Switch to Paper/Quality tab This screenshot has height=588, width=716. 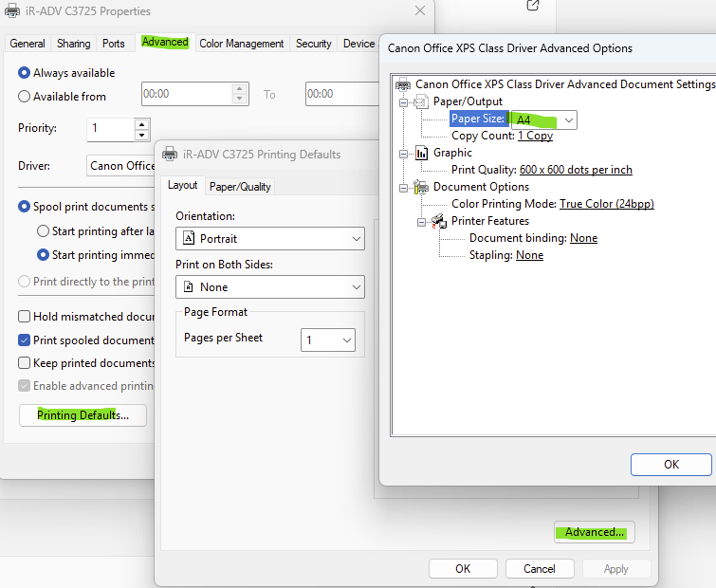click(240, 186)
